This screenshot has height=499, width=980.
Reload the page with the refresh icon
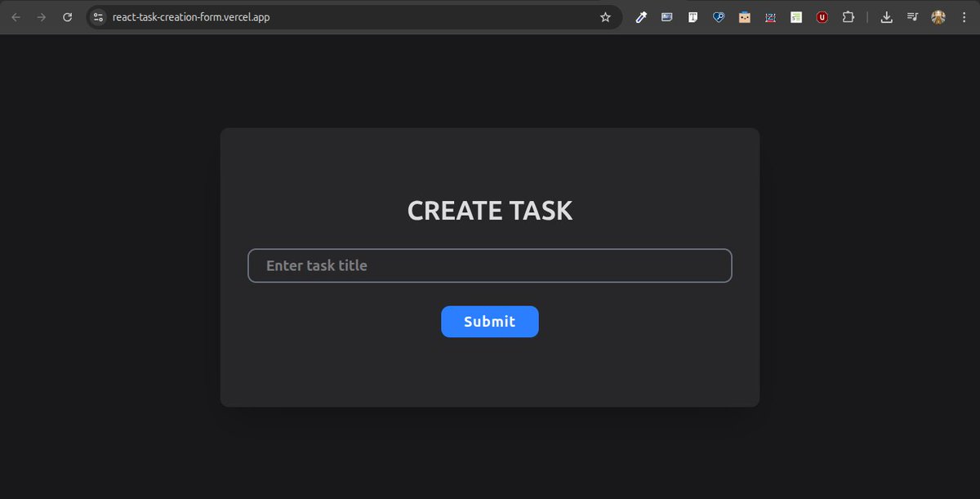[68, 17]
